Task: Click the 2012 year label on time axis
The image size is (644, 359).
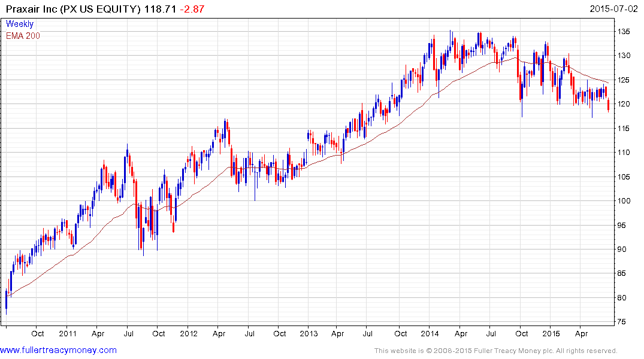Action: click(x=189, y=333)
